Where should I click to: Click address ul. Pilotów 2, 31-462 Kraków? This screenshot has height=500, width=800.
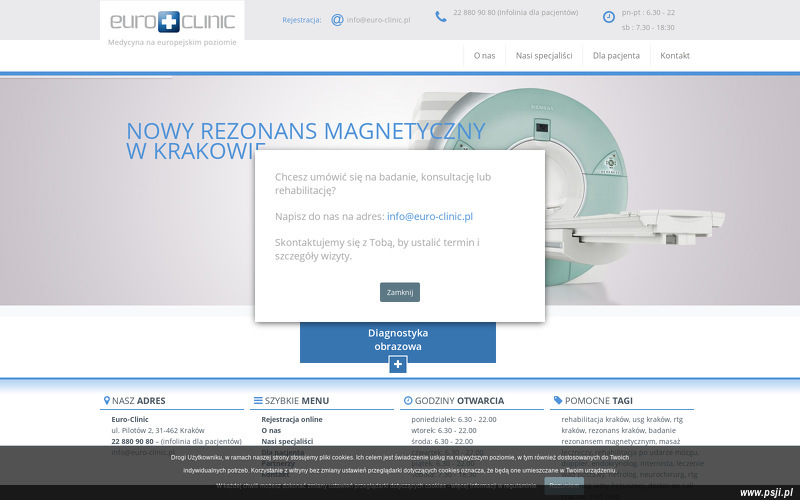tap(158, 431)
